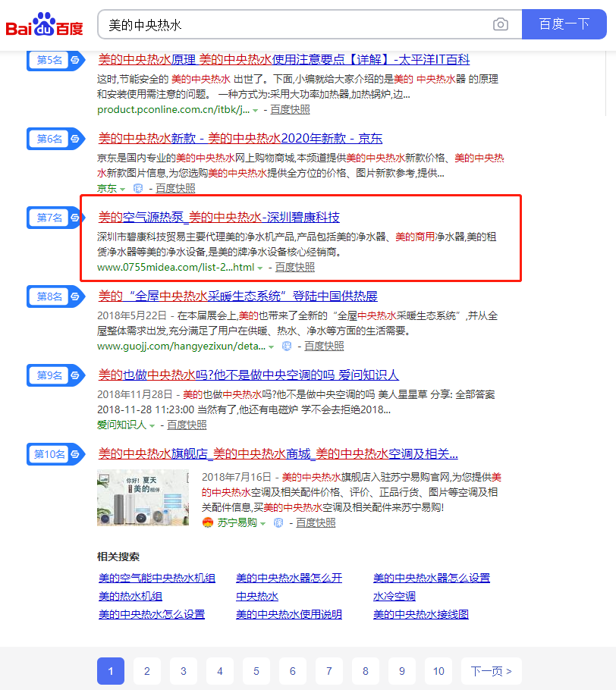Image resolution: width=616 pixels, height=690 pixels.
Task: Search related term 中央热水
Action: 257,596
